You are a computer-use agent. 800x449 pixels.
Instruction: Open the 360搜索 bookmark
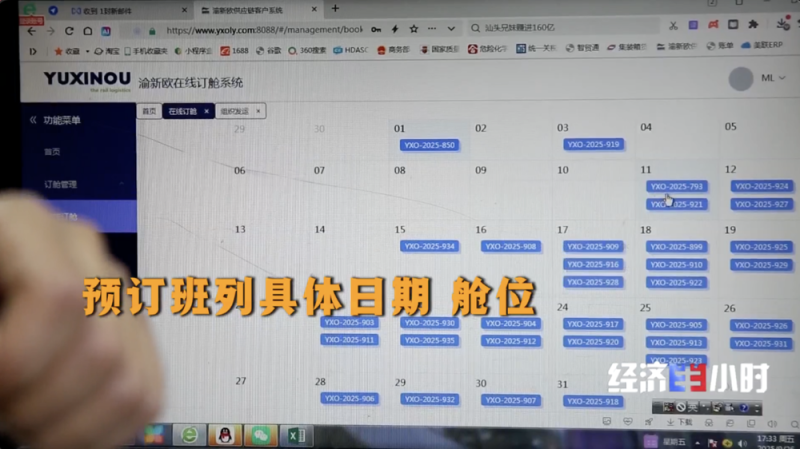pos(307,51)
